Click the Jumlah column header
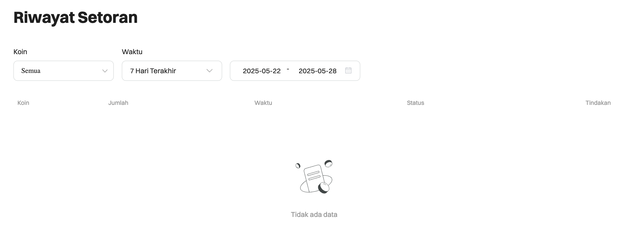644x226 pixels. [x=118, y=103]
